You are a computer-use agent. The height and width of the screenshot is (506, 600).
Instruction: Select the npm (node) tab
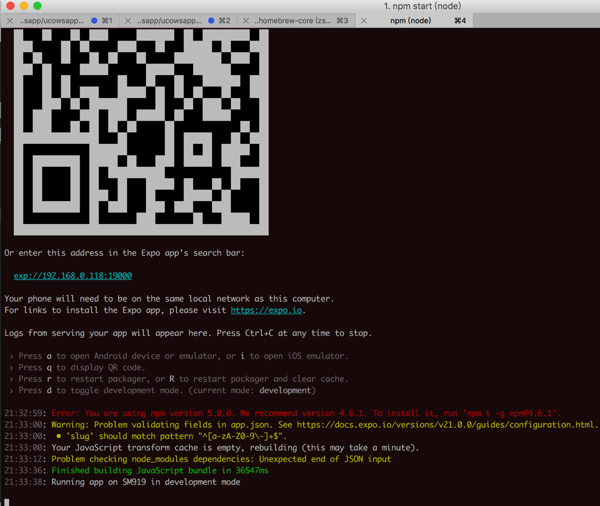point(414,21)
